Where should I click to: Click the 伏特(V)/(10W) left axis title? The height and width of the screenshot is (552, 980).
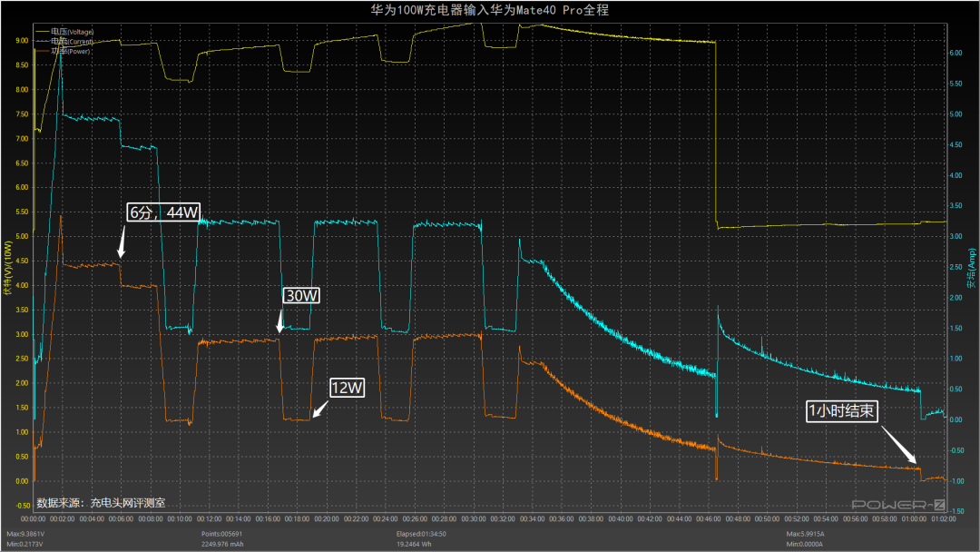[8, 268]
